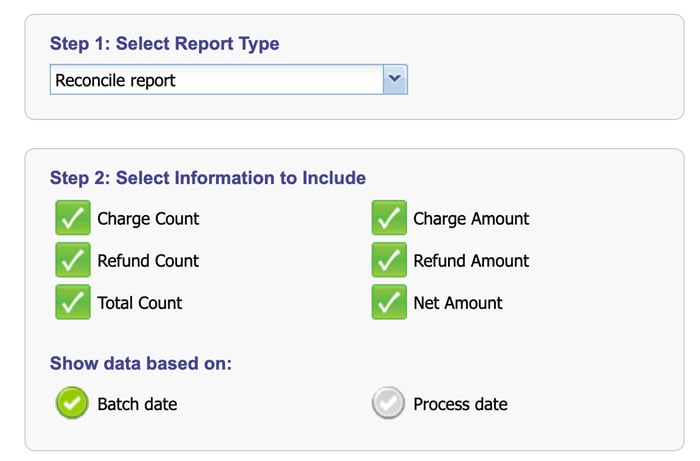
Task: Toggle the Refund Amount green checkmark
Action: (x=389, y=260)
